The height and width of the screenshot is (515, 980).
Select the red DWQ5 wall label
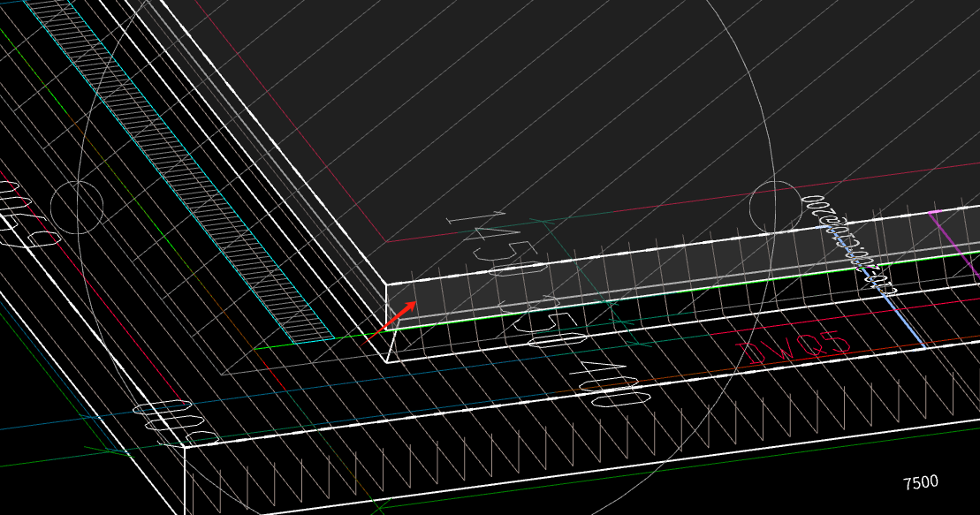794,348
